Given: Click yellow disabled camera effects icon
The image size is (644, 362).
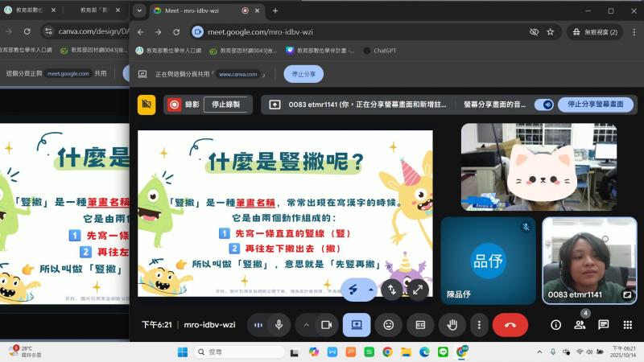Looking at the screenshot, I should [x=147, y=105].
